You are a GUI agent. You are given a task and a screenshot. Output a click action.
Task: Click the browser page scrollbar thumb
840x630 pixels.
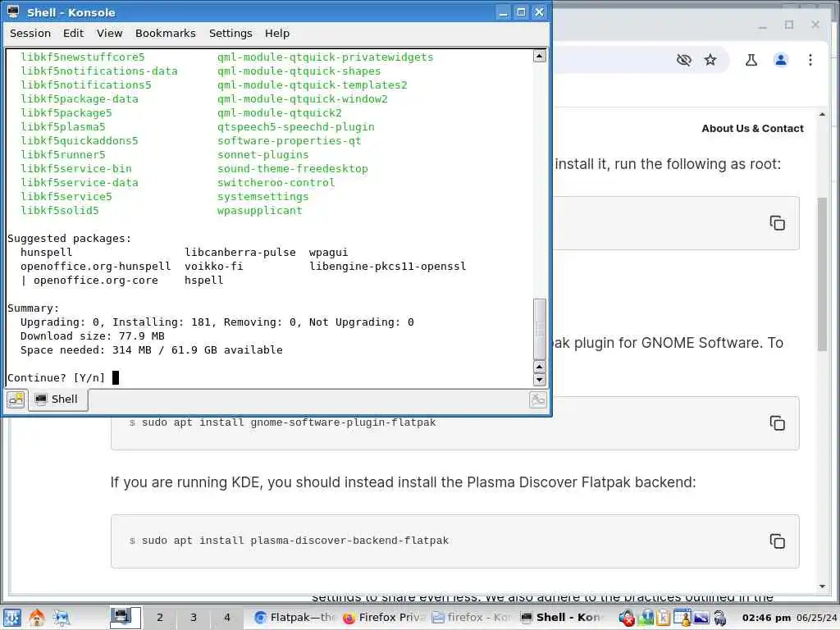[x=822, y=274]
